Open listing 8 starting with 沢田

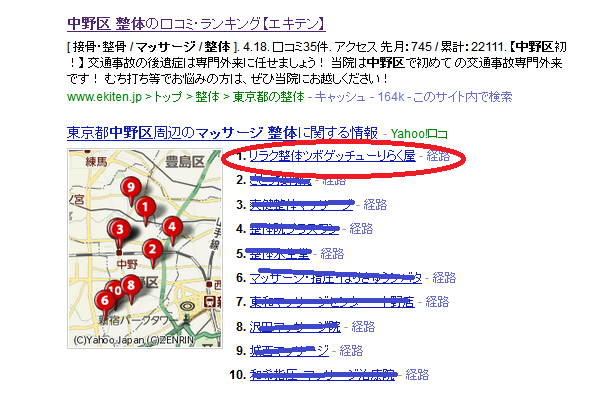(295, 327)
